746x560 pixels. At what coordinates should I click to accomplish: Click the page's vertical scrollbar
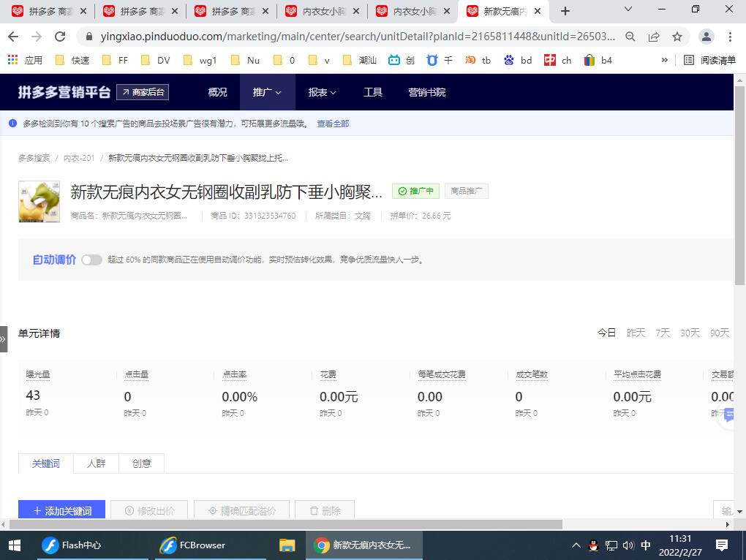(740, 186)
